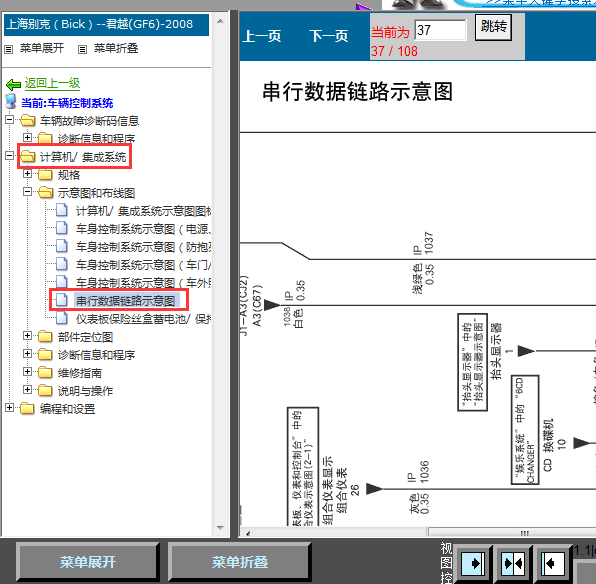The width and height of the screenshot is (596, 584).
Task: Click tree panel scrollbar up arrow
Action: tap(220, 21)
